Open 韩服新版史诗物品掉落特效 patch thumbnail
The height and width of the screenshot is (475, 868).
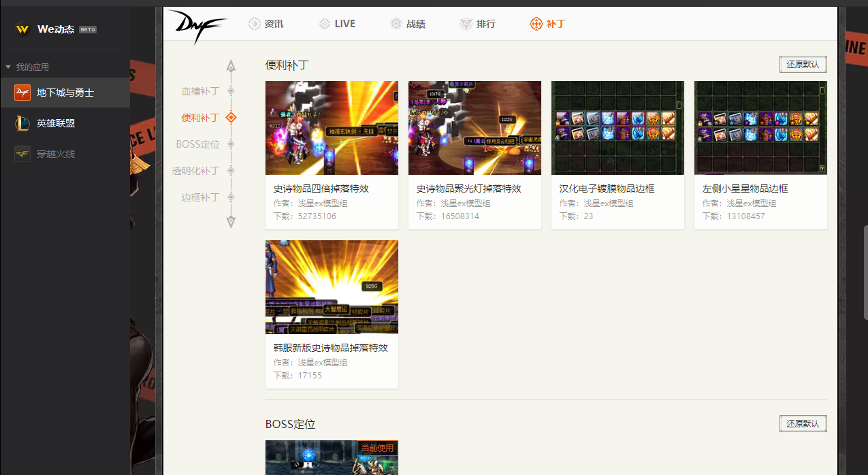point(332,287)
